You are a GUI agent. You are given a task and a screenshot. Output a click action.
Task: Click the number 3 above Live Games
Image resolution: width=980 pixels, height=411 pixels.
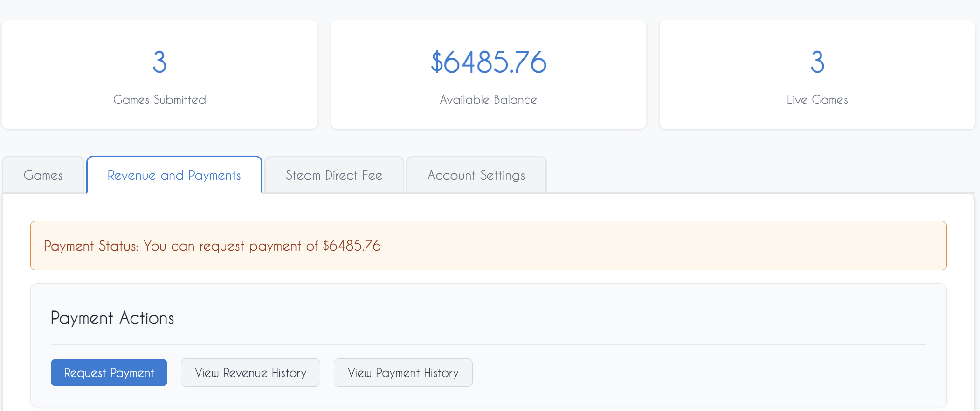[x=817, y=62]
